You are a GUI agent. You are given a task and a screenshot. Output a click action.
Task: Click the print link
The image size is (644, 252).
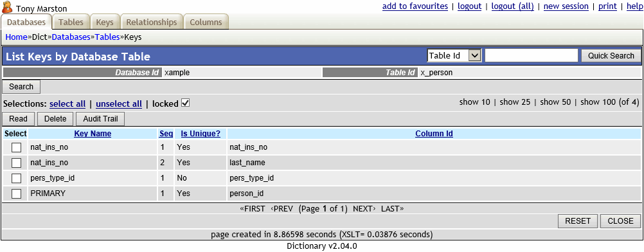[607, 6]
